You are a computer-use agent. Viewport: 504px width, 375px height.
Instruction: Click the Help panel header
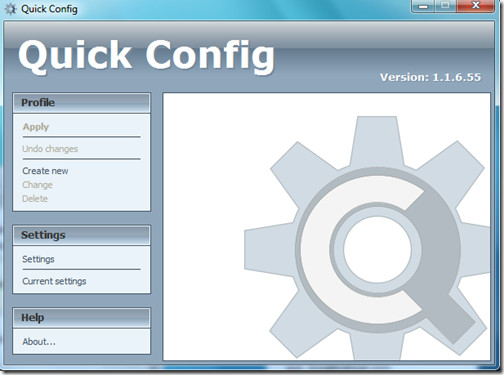coord(82,318)
